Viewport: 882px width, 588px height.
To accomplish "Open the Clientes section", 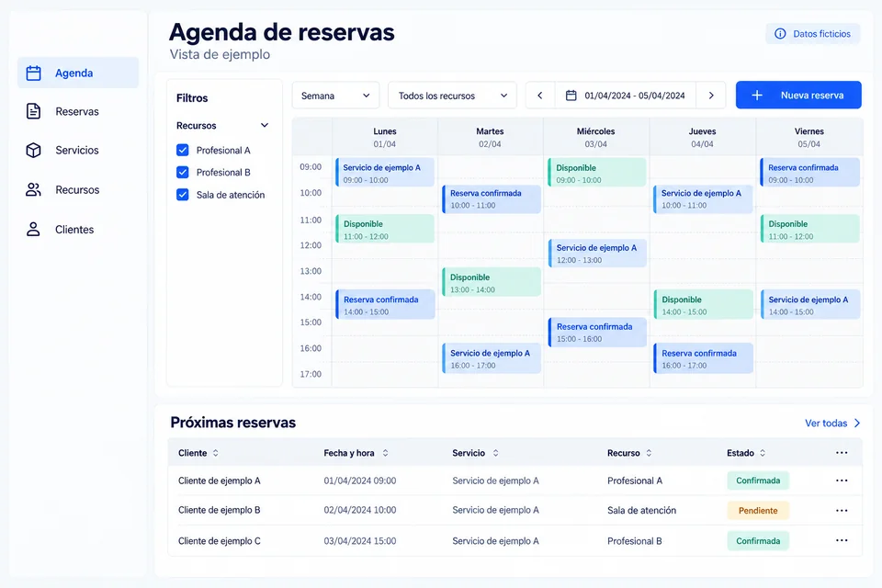I will (77, 229).
